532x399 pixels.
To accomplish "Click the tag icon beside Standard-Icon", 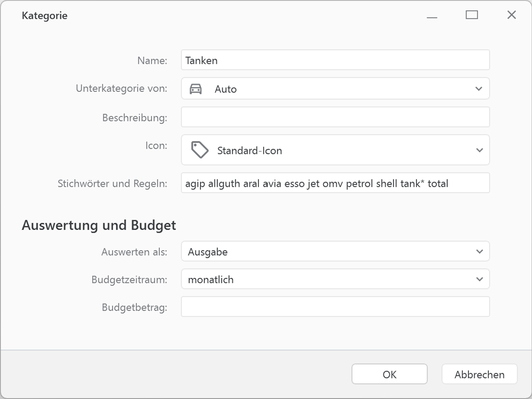I will tap(199, 150).
